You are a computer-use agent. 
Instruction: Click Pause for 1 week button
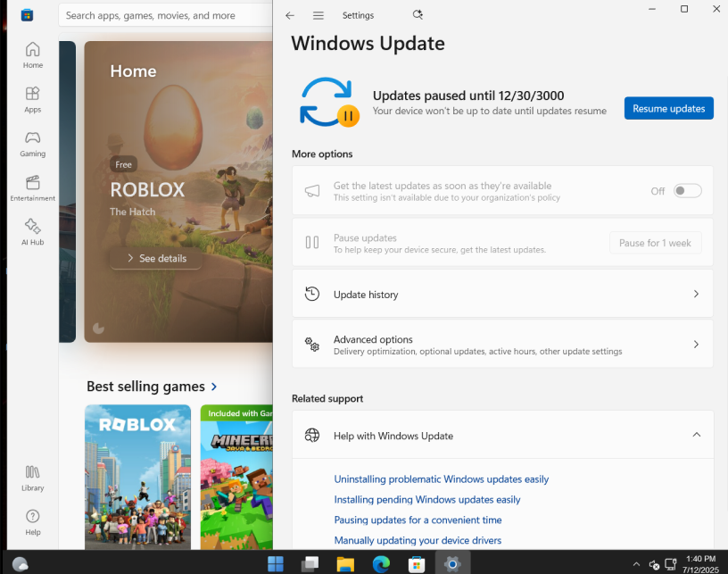(x=655, y=243)
